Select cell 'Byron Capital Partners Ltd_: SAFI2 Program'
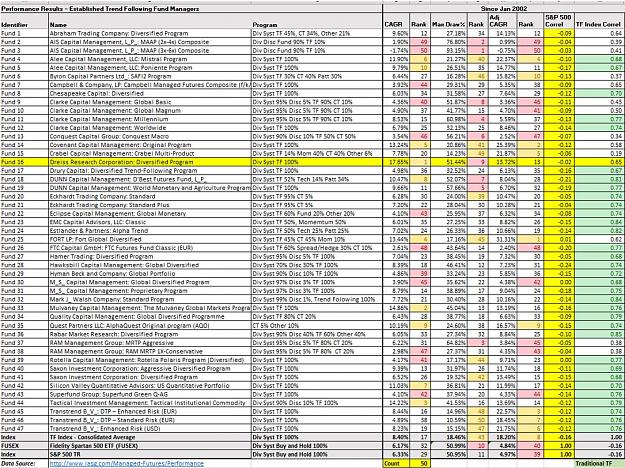625x468 pixels. click(x=150, y=76)
